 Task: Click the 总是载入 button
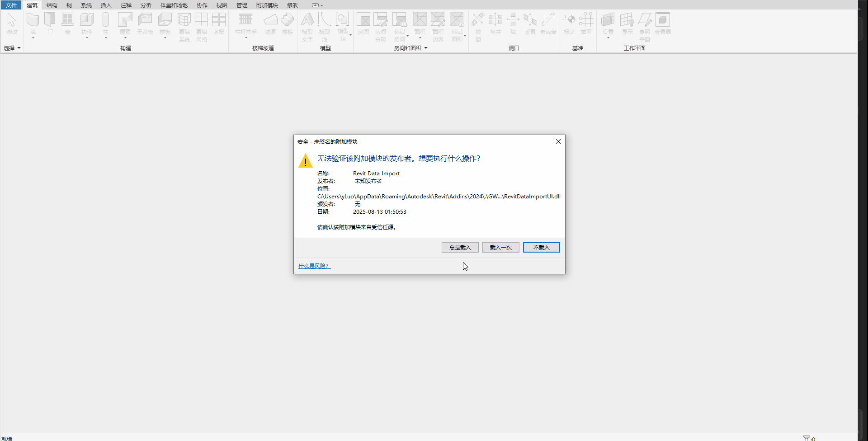(x=460, y=248)
